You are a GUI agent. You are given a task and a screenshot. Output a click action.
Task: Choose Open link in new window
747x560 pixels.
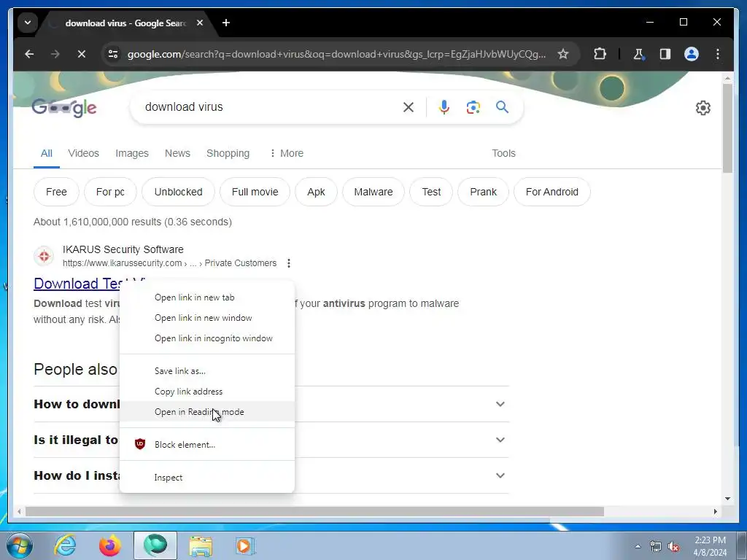click(207, 318)
